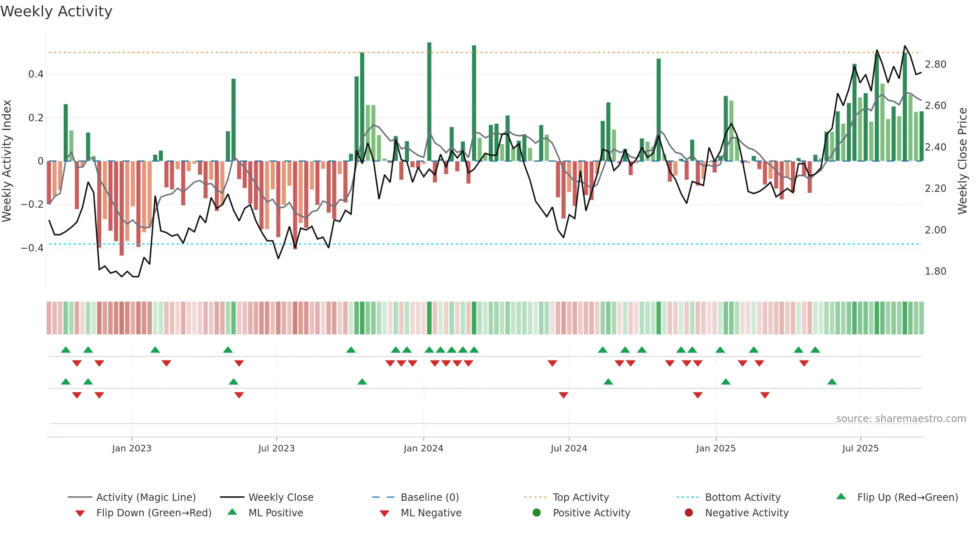The width and height of the screenshot is (980, 551).
Task: Click the Jul 2024 axis label
Action: 569,448
